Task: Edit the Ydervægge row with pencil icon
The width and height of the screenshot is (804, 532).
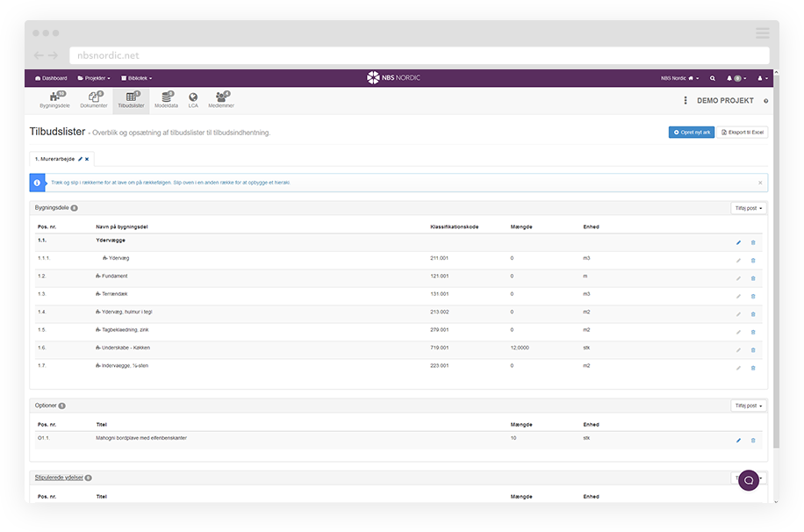Action: 738,242
